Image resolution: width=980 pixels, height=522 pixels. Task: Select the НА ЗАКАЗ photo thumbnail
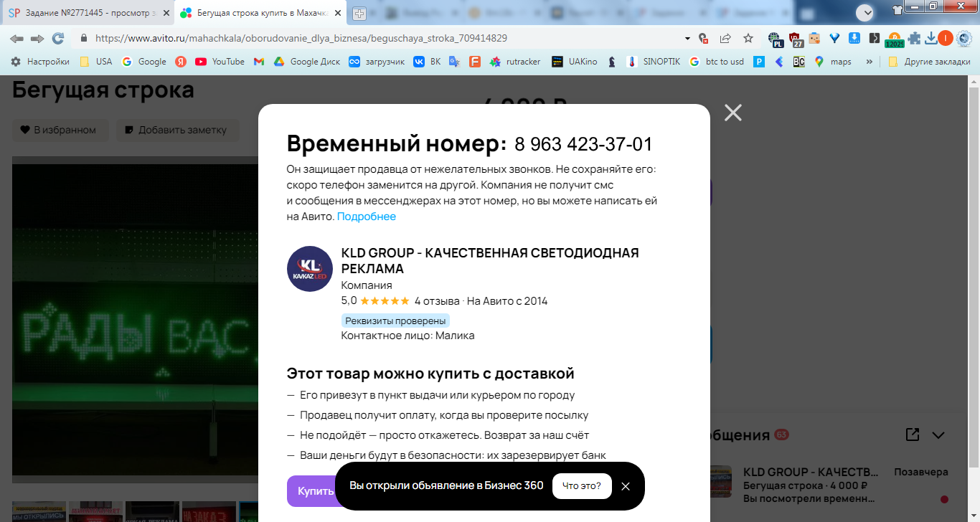coord(209,511)
